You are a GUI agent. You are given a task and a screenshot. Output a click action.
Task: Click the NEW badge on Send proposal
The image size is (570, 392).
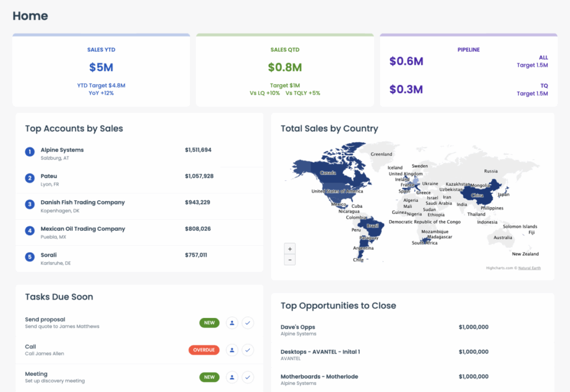pos(209,322)
